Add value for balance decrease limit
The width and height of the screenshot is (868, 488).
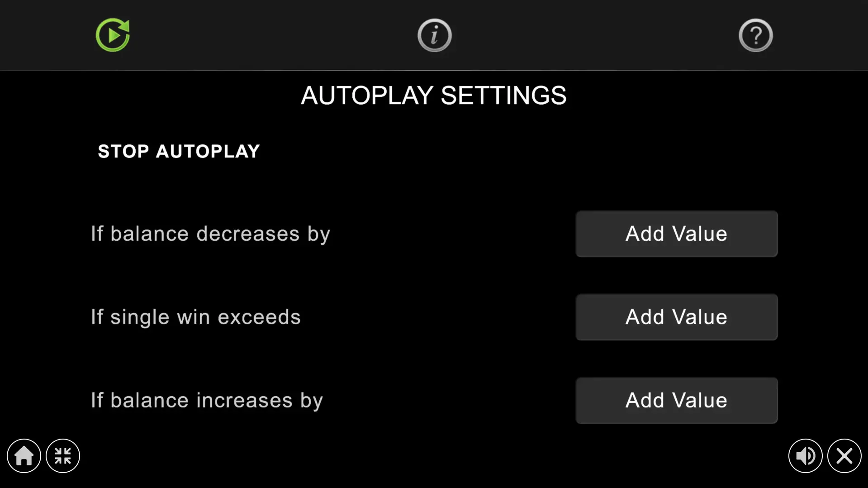[676, 234]
